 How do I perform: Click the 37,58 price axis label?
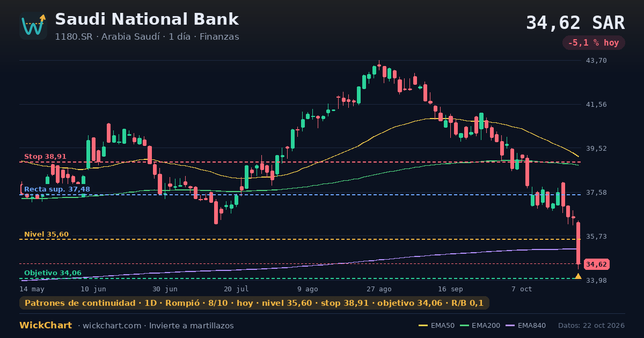pyautogui.click(x=596, y=193)
